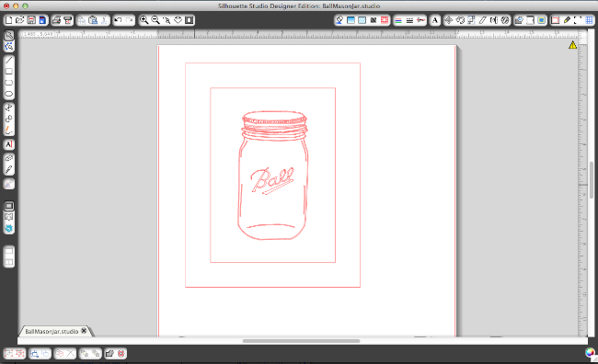Click the yellow warning triangle icon
Screen dimensions: 598x364
click(x=572, y=45)
